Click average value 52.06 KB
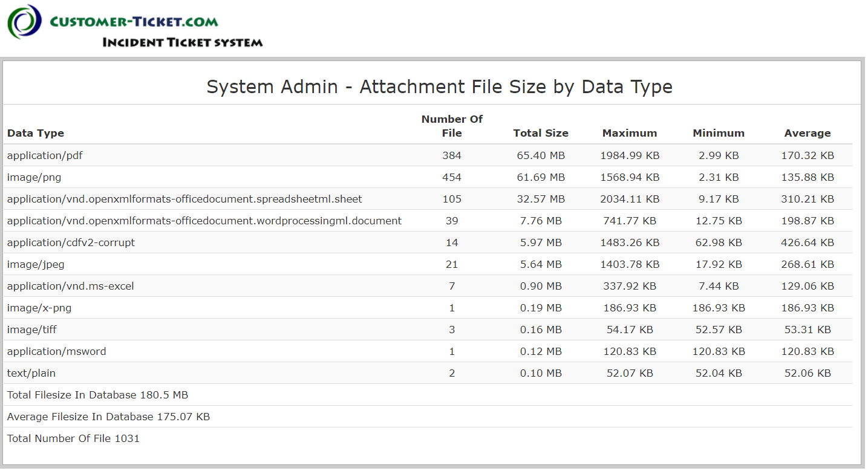 click(x=808, y=373)
